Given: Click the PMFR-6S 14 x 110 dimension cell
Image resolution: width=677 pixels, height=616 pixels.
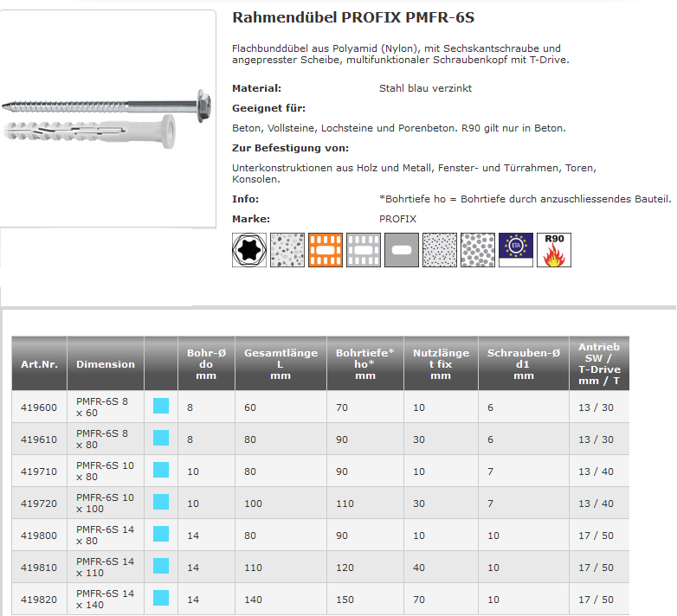Looking at the screenshot, I should tap(106, 568).
